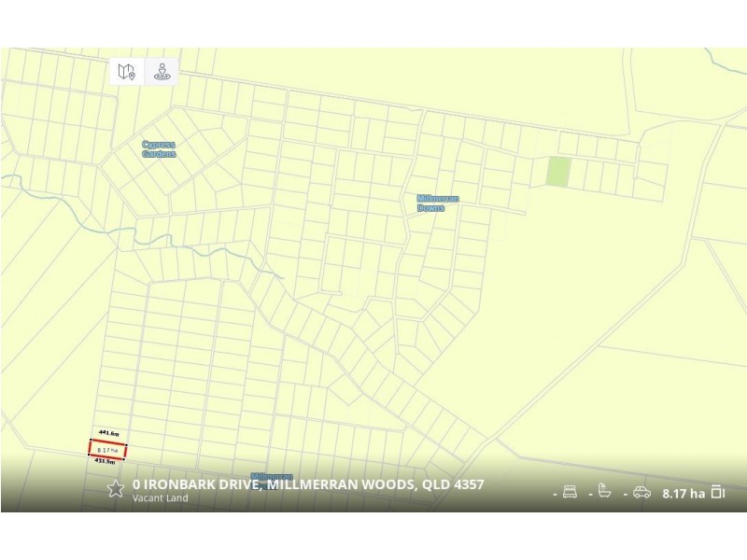Click the green park parcel on the map

pyautogui.click(x=558, y=172)
